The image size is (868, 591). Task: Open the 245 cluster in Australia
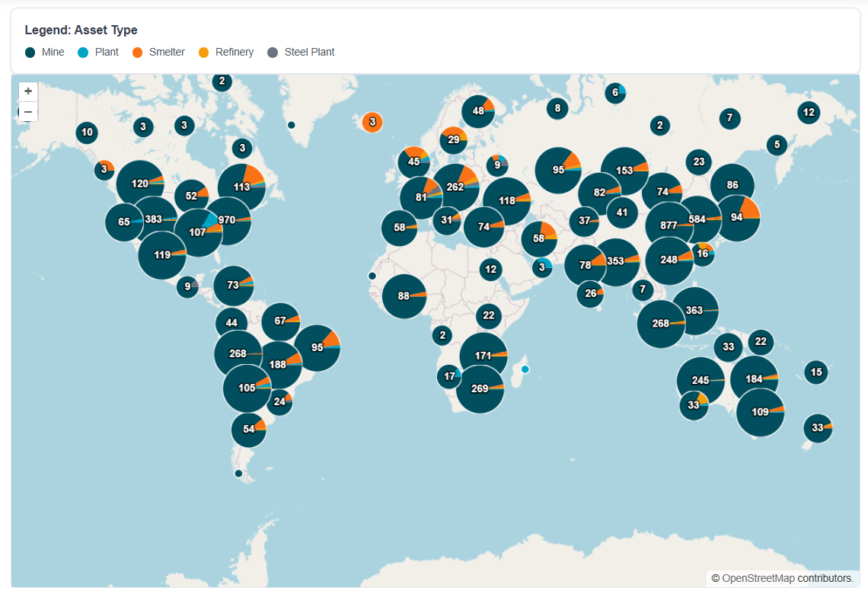(x=700, y=381)
